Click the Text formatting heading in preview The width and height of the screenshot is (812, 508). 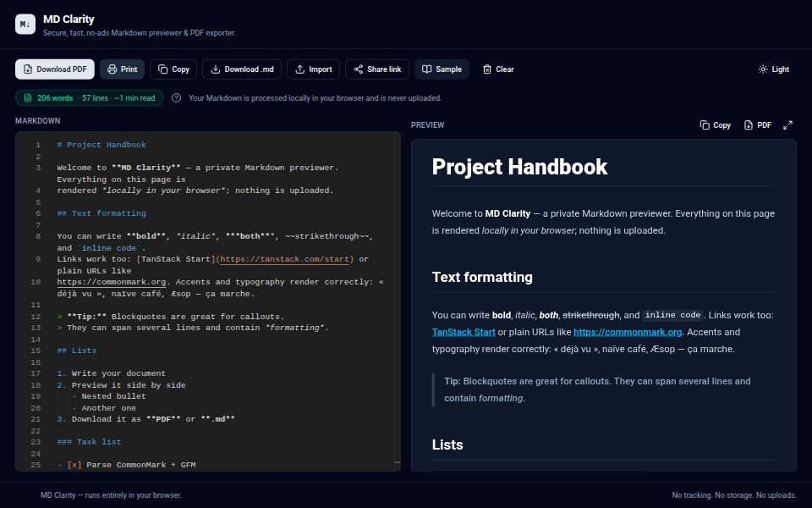(482, 278)
